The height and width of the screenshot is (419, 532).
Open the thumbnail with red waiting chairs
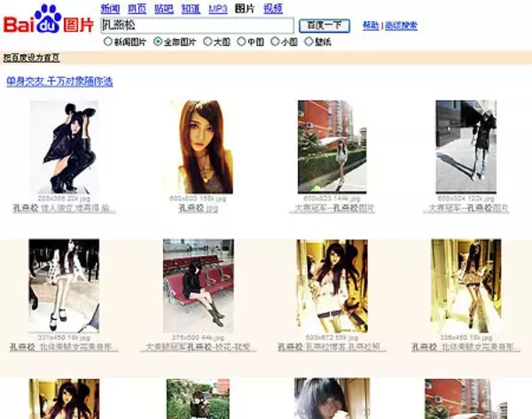[x=199, y=286]
